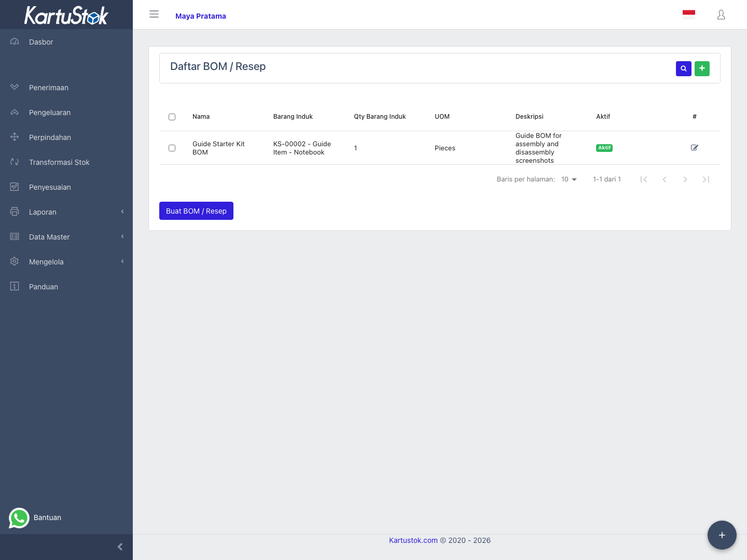The width and height of the screenshot is (747, 560).
Task: Click the KartuStok logo
Action: 66,15
